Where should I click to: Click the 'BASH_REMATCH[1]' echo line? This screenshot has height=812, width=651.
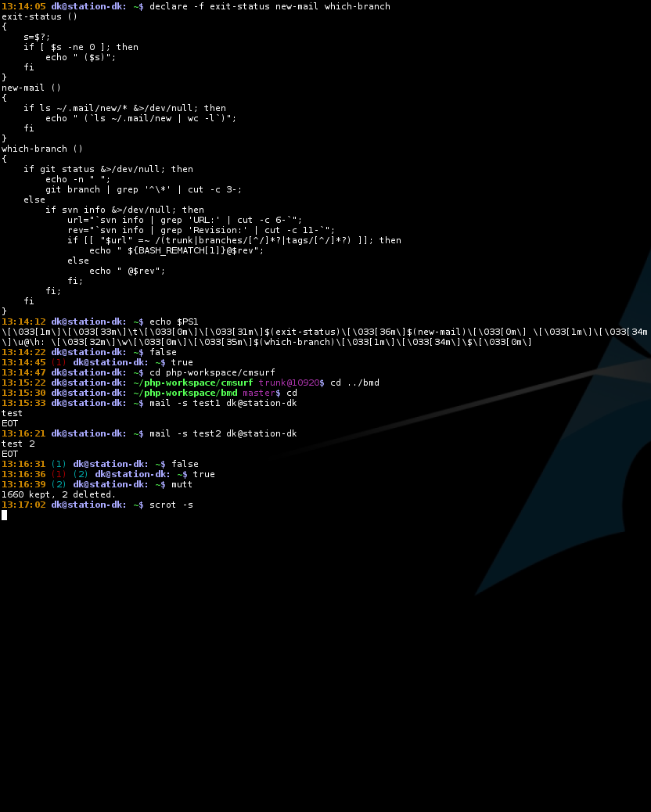177,250
